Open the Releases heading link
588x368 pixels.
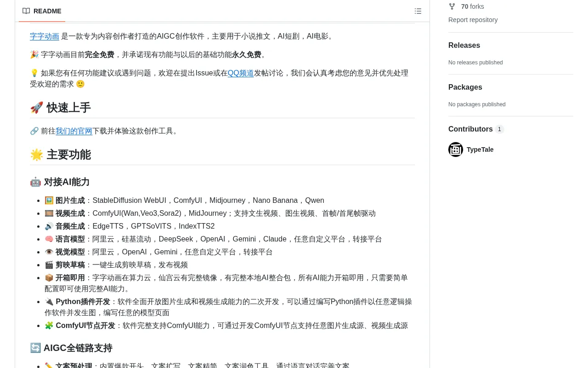click(464, 45)
